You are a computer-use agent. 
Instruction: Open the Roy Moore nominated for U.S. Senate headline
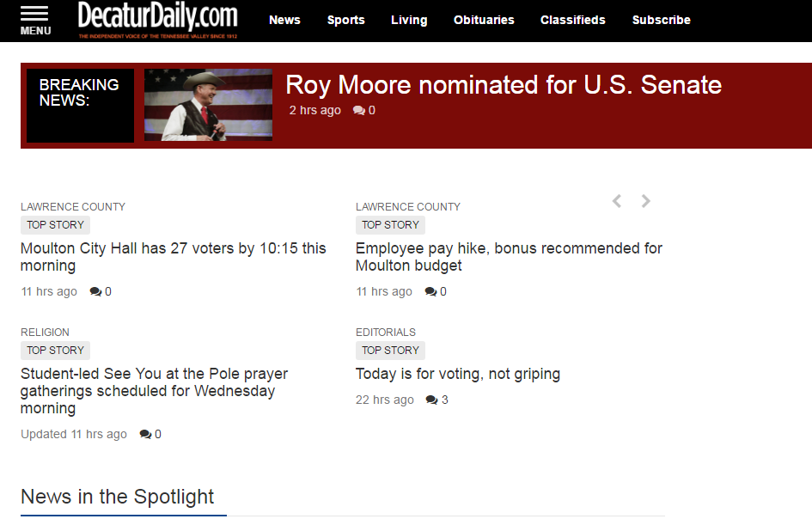504,85
